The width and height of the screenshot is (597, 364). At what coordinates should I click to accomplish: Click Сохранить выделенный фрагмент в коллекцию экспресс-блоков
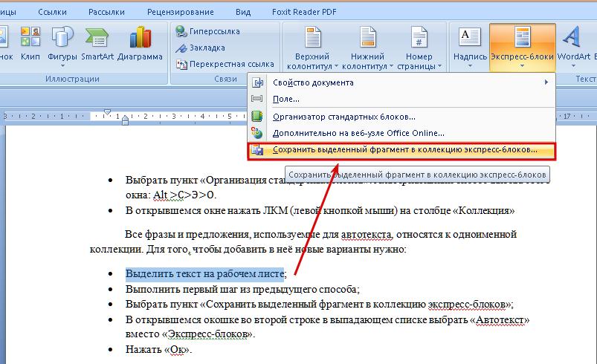[404, 150]
